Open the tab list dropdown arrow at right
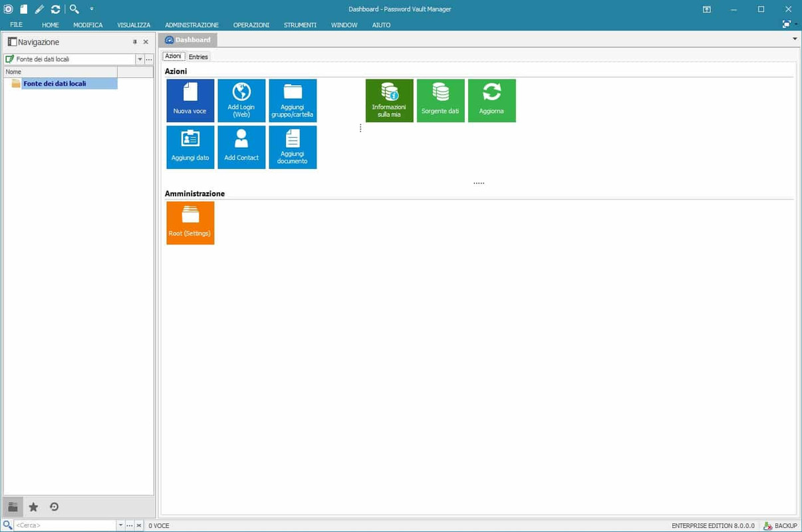Image resolution: width=802 pixels, height=532 pixels. (x=795, y=39)
